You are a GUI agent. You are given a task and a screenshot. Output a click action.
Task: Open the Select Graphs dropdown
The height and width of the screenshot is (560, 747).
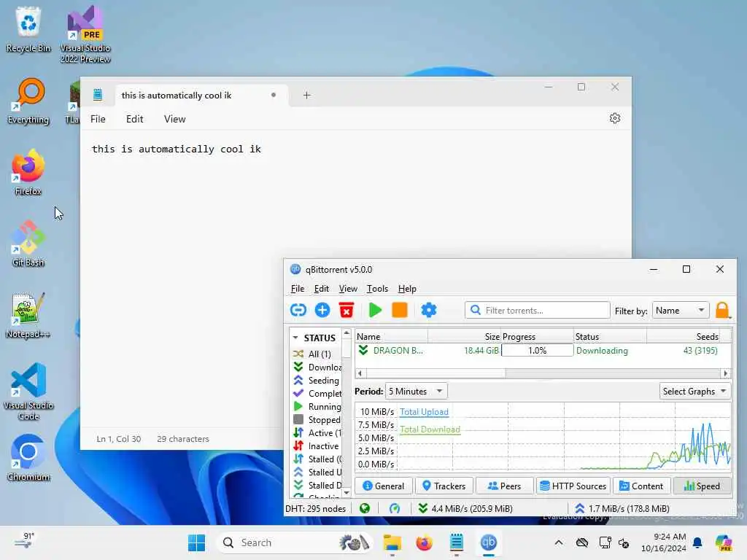695,392
